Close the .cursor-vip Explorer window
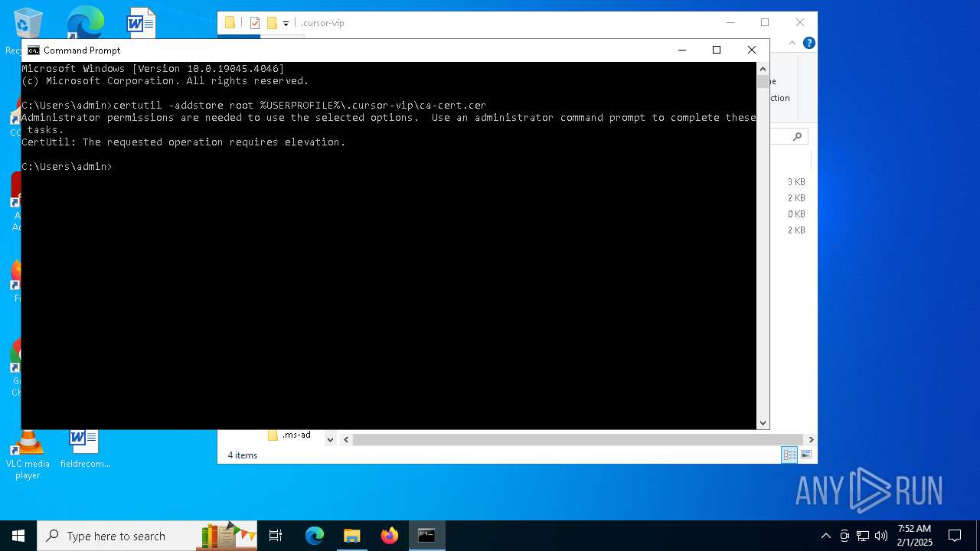Screen dimensions: 980x551 800,23
